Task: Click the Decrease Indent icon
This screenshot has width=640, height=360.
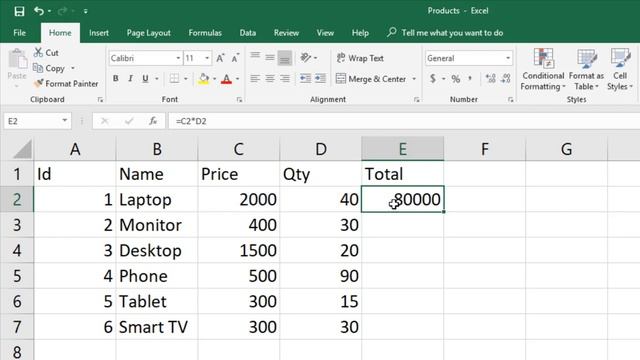Action: [x=305, y=78]
